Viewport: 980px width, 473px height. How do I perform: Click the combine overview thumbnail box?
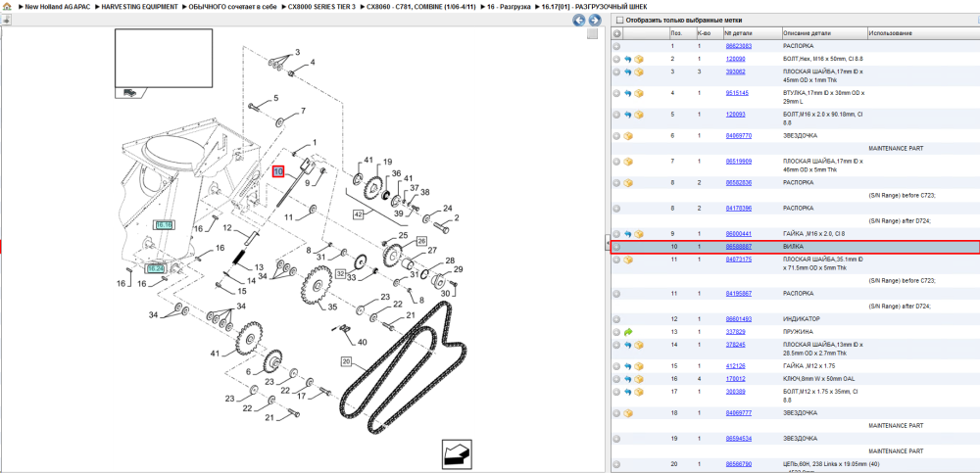[163, 63]
